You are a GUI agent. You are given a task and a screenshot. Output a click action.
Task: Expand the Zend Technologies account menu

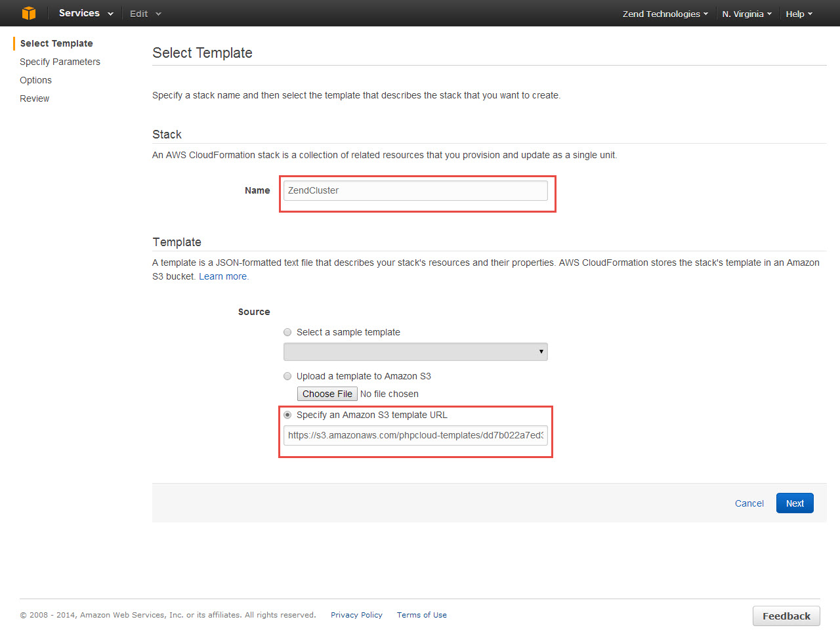tap(665, 14)
